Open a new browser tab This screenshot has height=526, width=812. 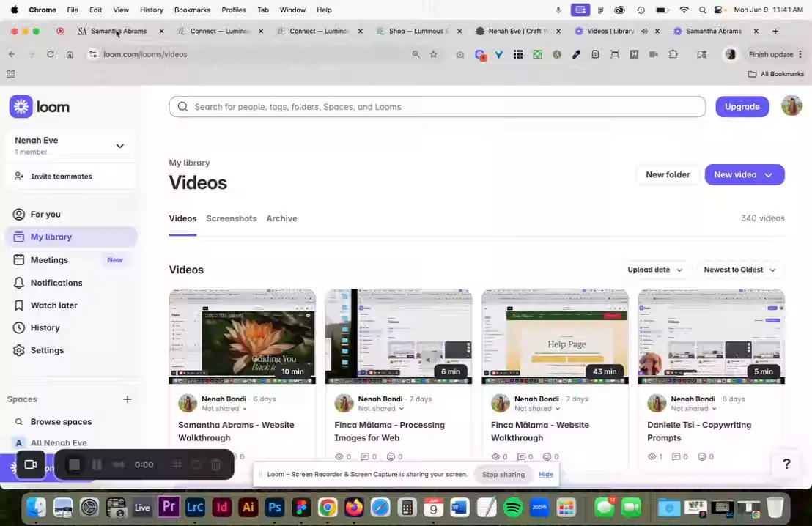coord(775,31)
